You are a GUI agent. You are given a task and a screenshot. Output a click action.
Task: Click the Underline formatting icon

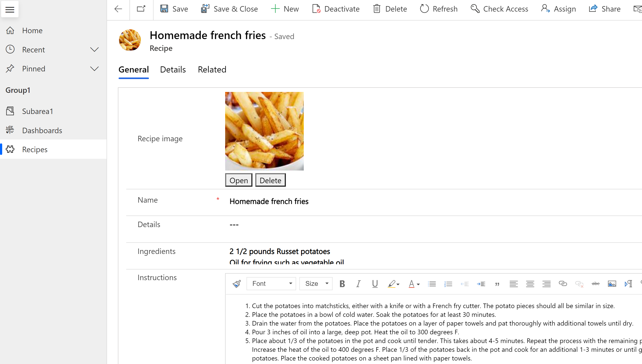pyautogui.click(x=374, y=283)
